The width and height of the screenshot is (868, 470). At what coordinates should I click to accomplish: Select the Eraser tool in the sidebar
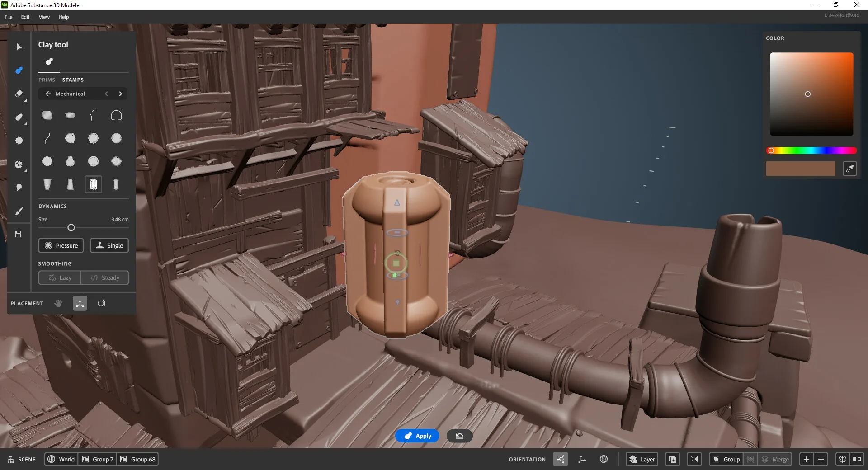[19, 94]
